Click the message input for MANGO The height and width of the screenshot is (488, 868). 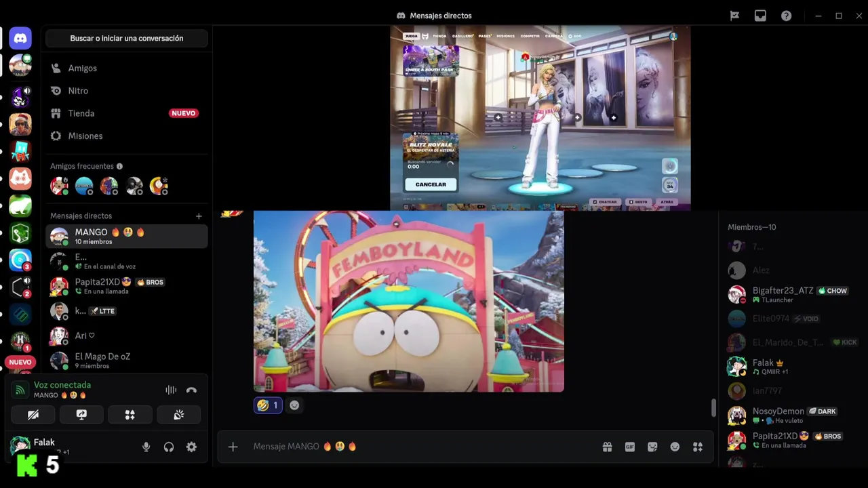420,447
